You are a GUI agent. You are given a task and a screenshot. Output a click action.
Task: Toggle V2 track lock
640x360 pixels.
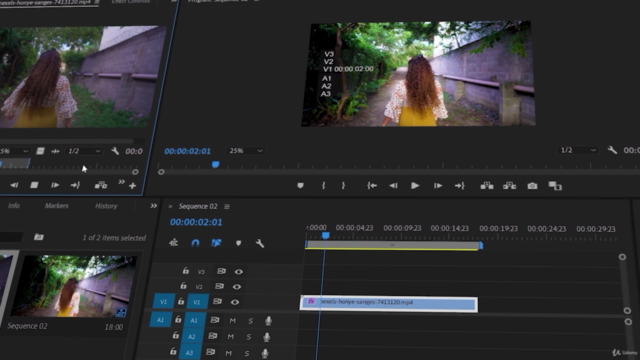click(x=183, y=286)
